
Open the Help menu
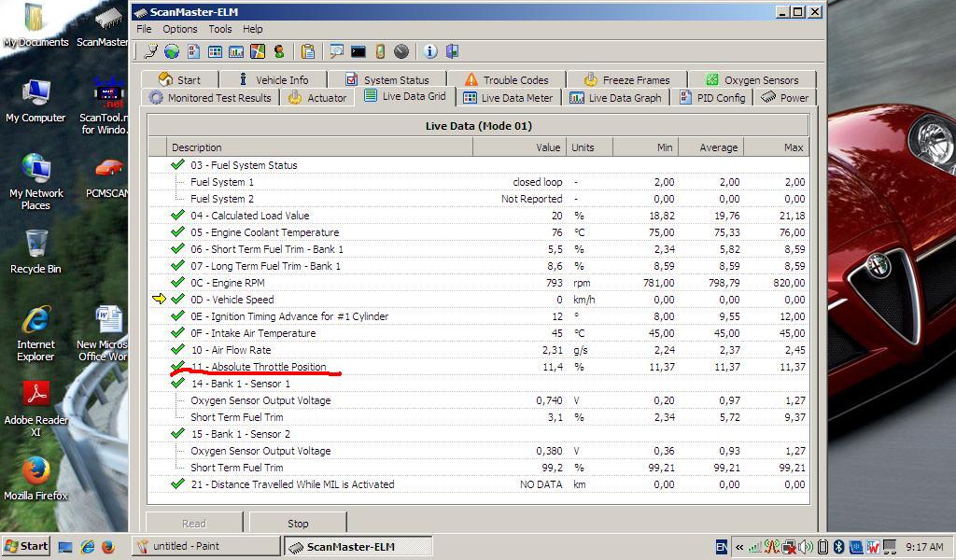252,29
